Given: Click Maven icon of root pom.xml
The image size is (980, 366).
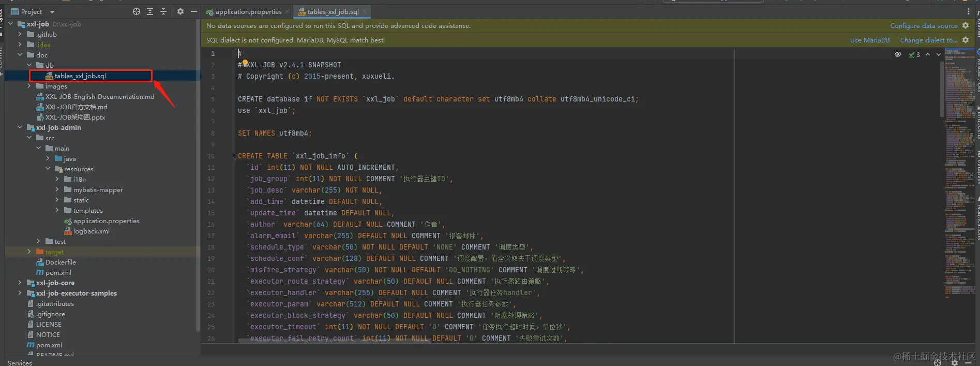Looking at the screenshot, I should pos(31,345).
